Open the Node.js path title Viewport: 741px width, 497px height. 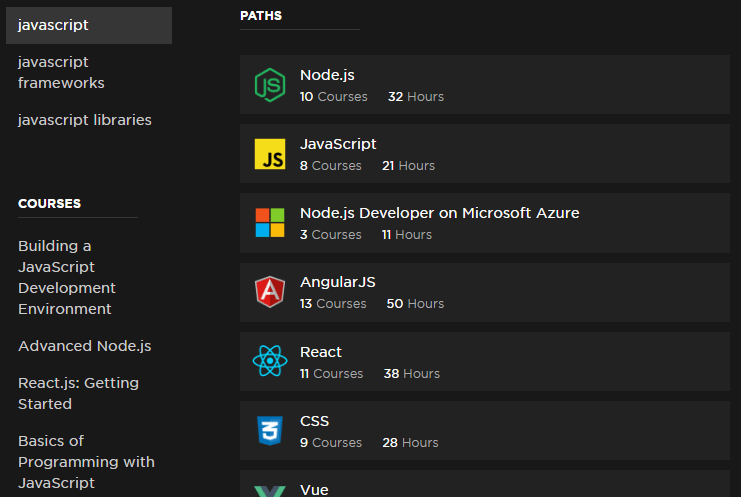tap(327, 75)
